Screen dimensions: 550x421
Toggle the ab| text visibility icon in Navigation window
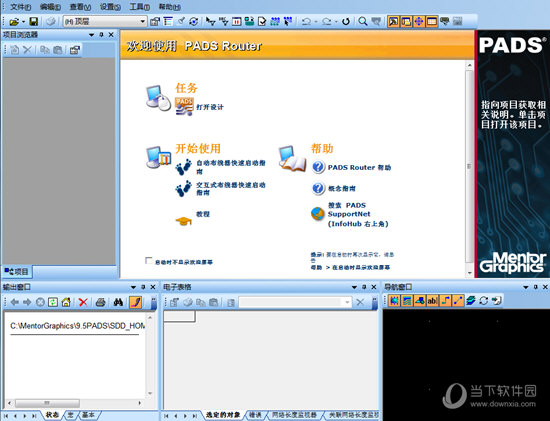(432, 301)
